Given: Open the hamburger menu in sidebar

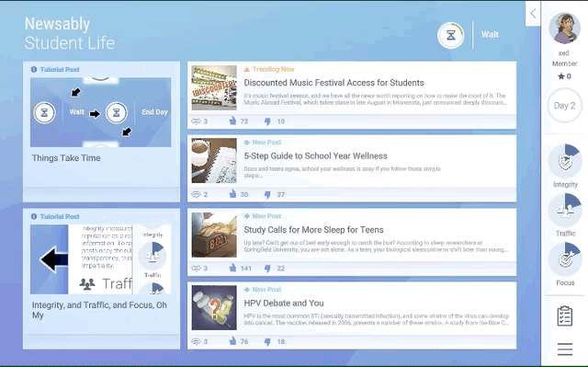Looking at the screenshot, I should (565, 349).
